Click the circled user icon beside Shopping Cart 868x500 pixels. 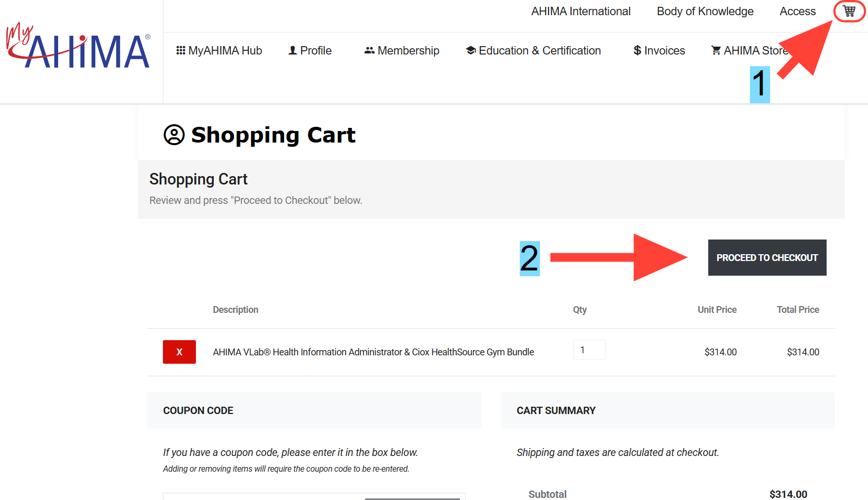click(x=174, y=135)
